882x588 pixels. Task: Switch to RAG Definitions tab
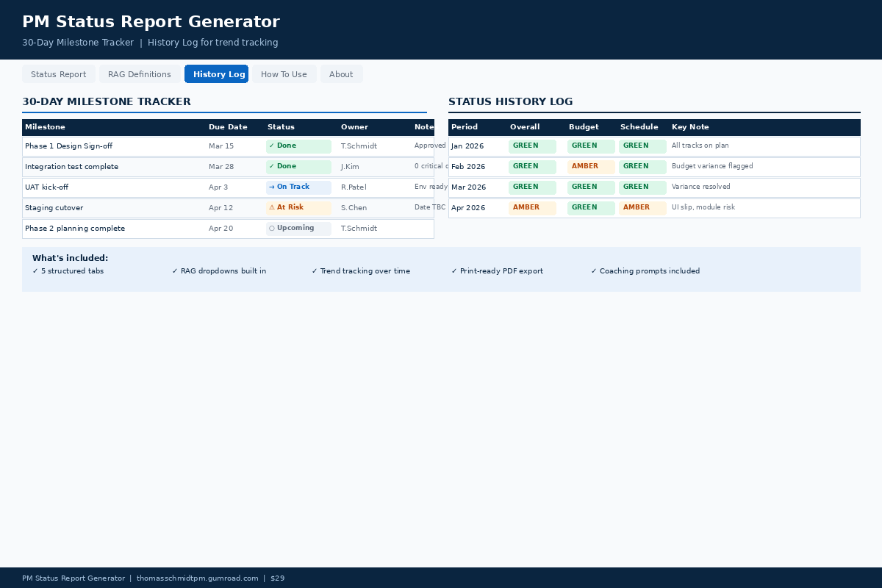(x=139, y=74)
